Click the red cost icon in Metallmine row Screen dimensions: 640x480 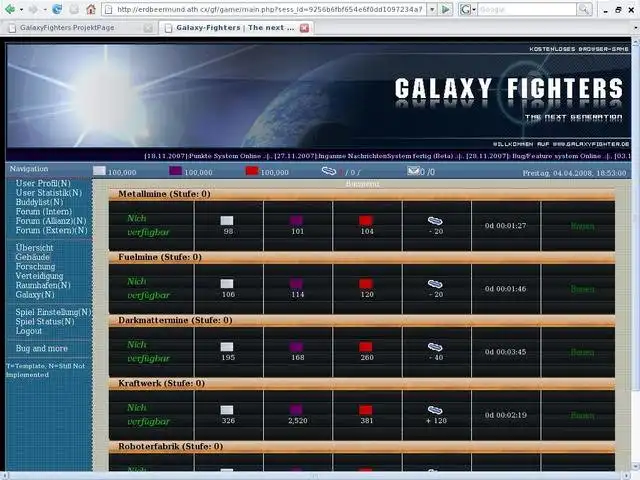click(366, 221)
